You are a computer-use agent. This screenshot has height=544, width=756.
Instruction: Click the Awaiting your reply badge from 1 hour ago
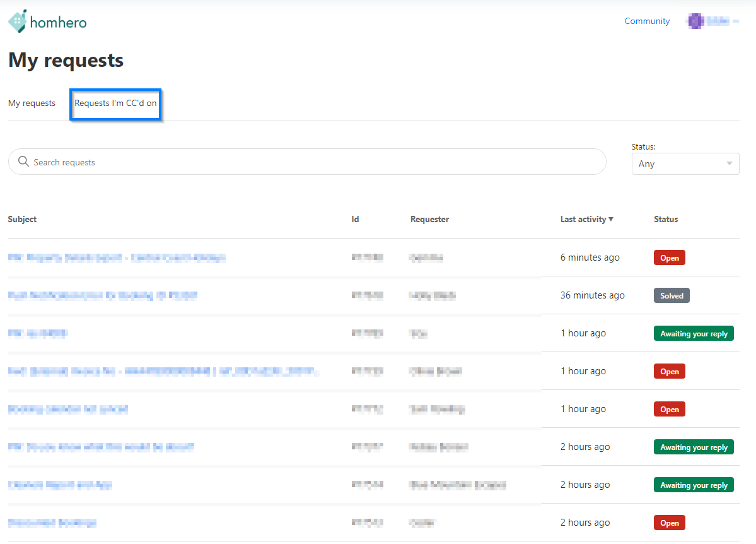[x=694, y=333]
